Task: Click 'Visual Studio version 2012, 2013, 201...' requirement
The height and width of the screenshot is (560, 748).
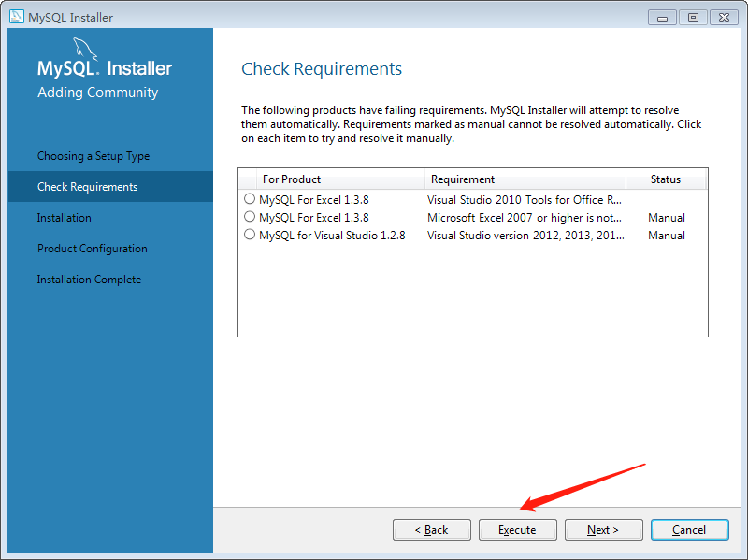Action: pyautogui.click(x=525, y=236)
